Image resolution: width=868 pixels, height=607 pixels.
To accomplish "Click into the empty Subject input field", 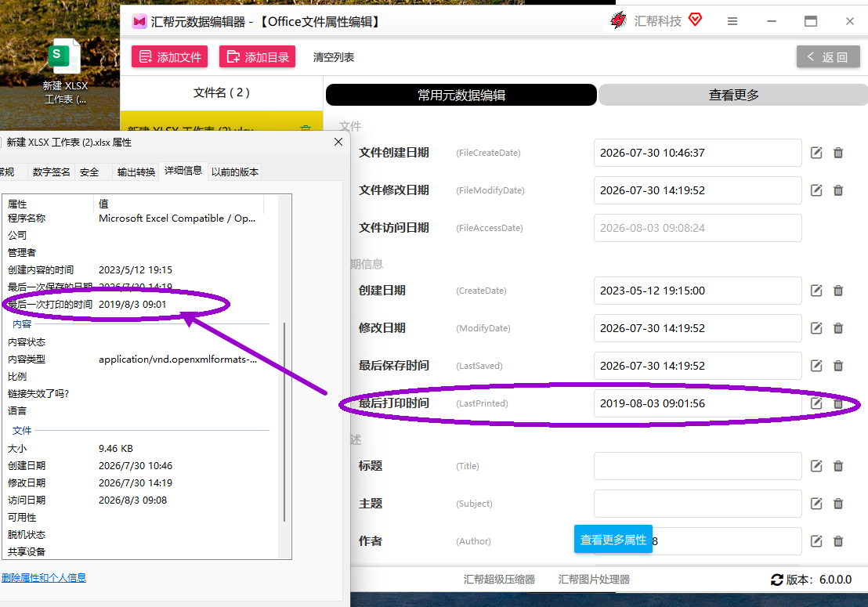I will coord(697,504).
